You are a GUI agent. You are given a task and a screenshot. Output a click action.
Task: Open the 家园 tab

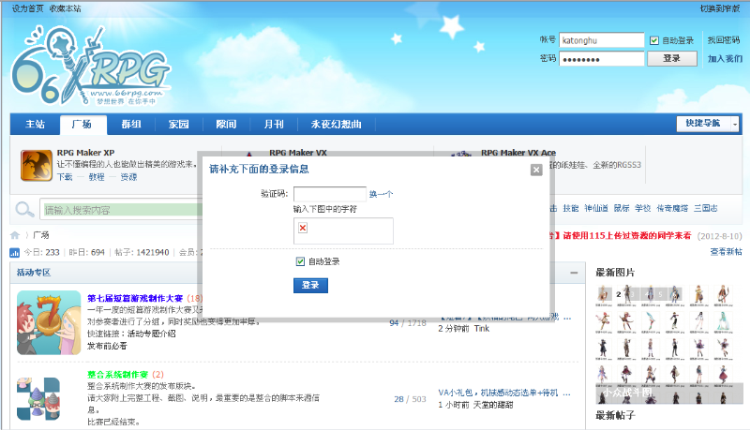click(x=179, y=124)
